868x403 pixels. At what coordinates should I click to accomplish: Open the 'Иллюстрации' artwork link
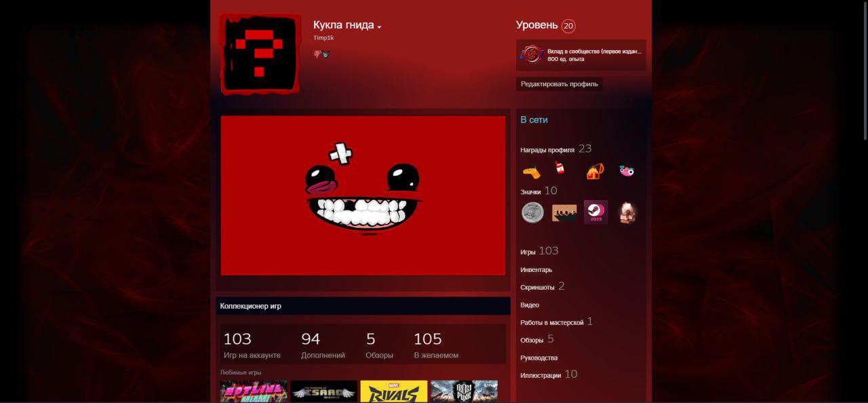pos(540,375)
